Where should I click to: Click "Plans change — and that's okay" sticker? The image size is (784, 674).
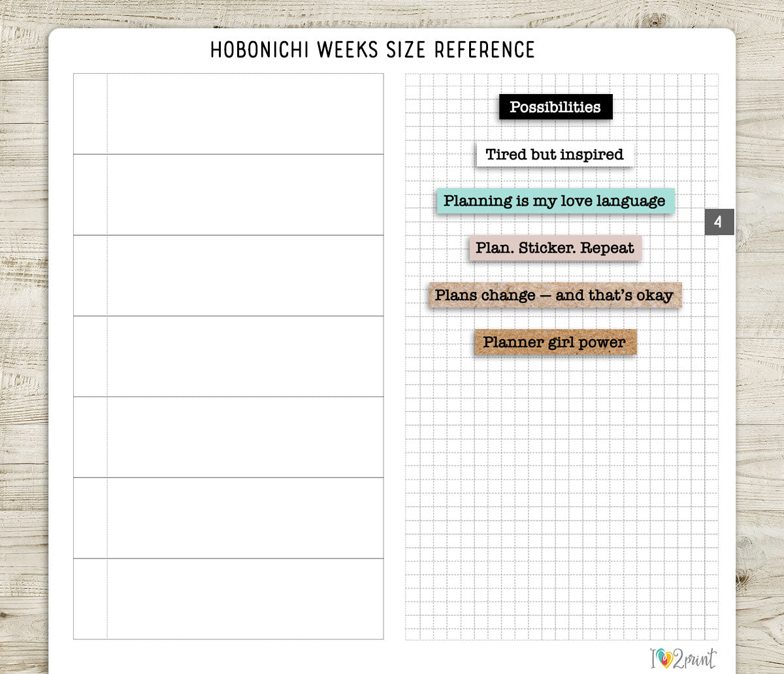(x=555, y=295)
